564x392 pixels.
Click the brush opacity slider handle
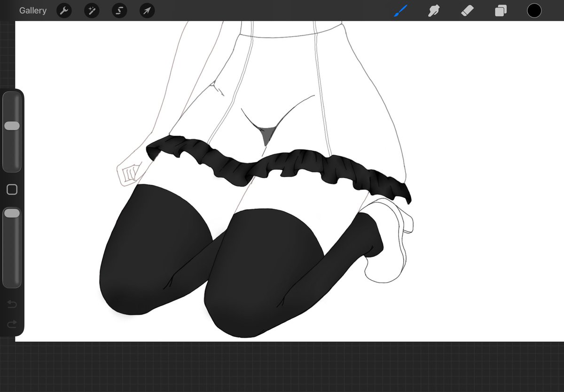12,213
